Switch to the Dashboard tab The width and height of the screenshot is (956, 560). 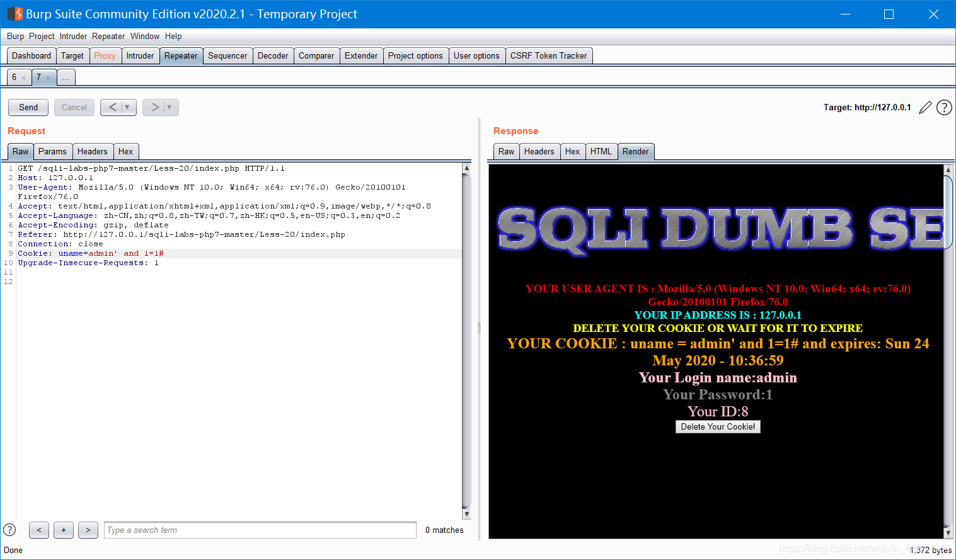point(32,55)
